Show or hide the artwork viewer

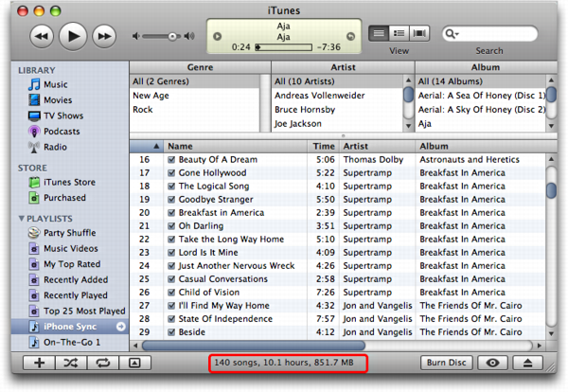133,363
